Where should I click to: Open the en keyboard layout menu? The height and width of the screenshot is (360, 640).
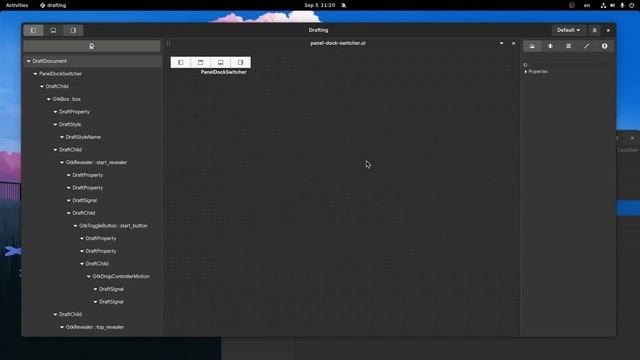coord(587,5)
